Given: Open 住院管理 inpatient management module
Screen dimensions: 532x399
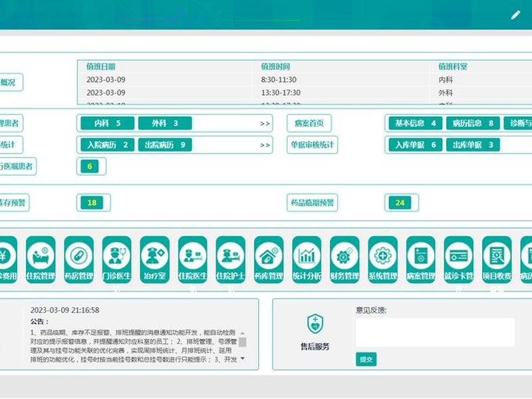Looking at the screenshot, I should click(41, 259).
